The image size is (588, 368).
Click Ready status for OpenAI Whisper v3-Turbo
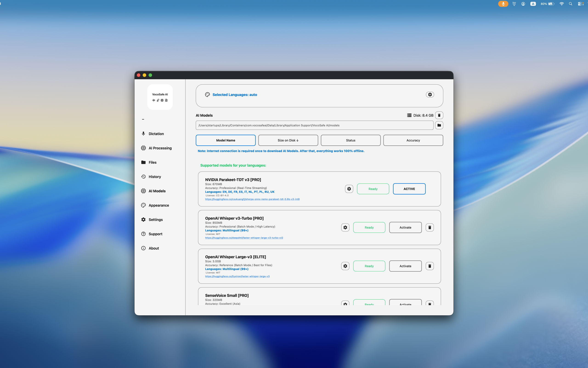[x=369, y=227]
